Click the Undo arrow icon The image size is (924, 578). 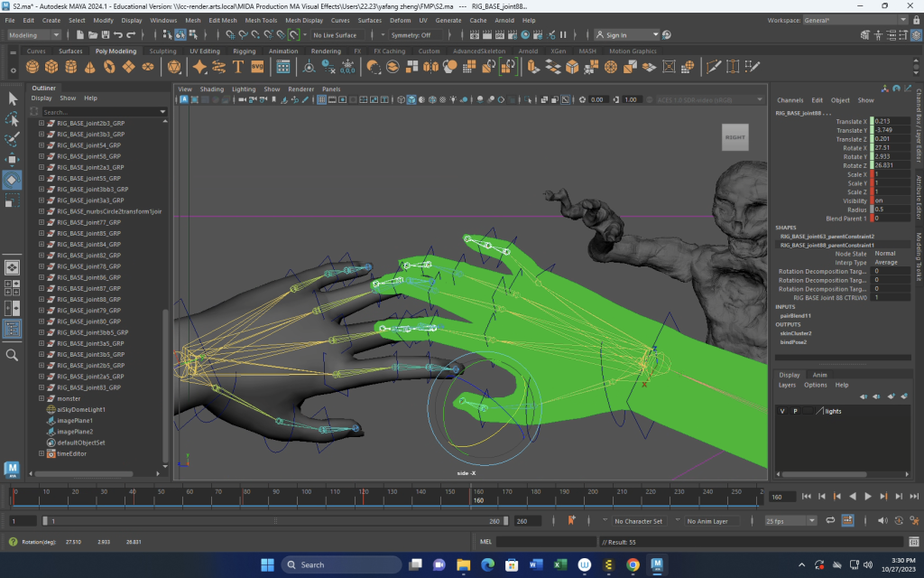[119, 35]
